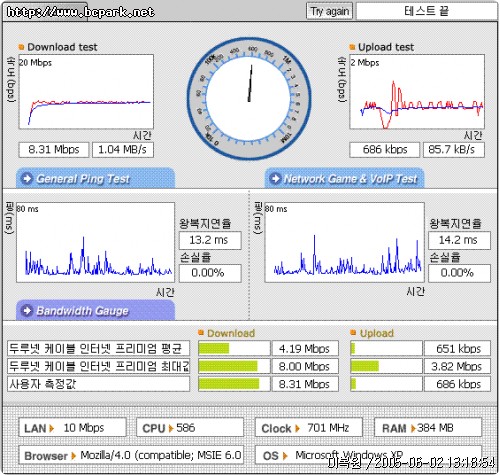
Task: Click the Download test graph
Action: click(86, 92)
